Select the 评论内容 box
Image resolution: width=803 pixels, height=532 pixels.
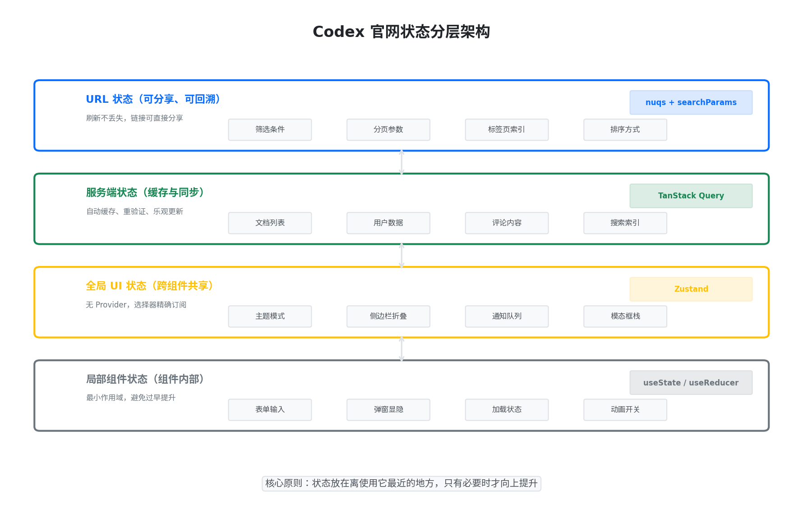point(507,223)
